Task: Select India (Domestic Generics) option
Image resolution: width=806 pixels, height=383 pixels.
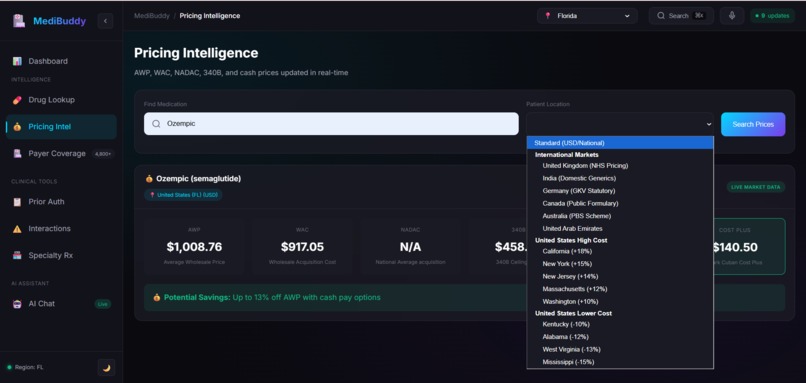Action: pos(620,178)
